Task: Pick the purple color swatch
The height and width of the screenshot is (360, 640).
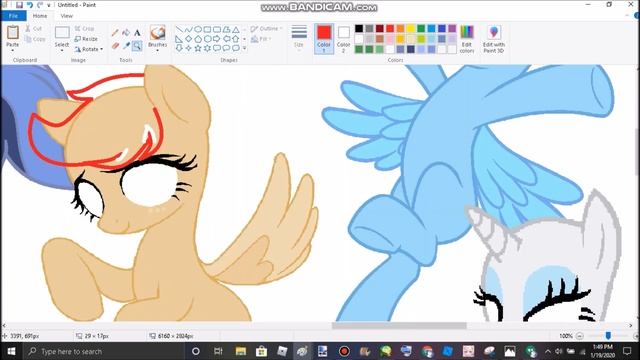Action: [452, 29]
